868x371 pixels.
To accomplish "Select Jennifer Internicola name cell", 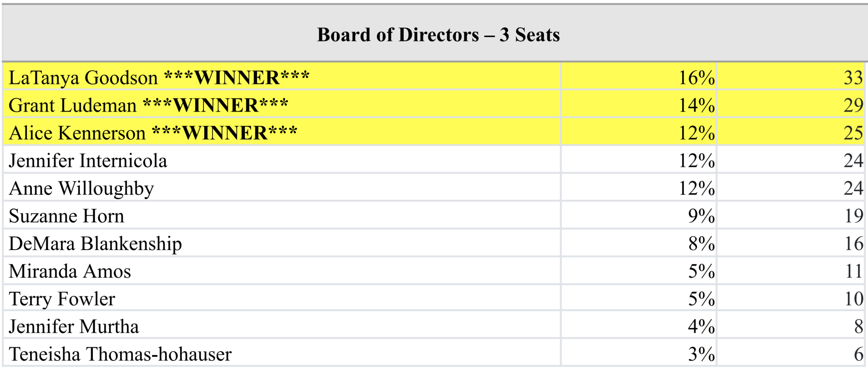I will (282, 160).
